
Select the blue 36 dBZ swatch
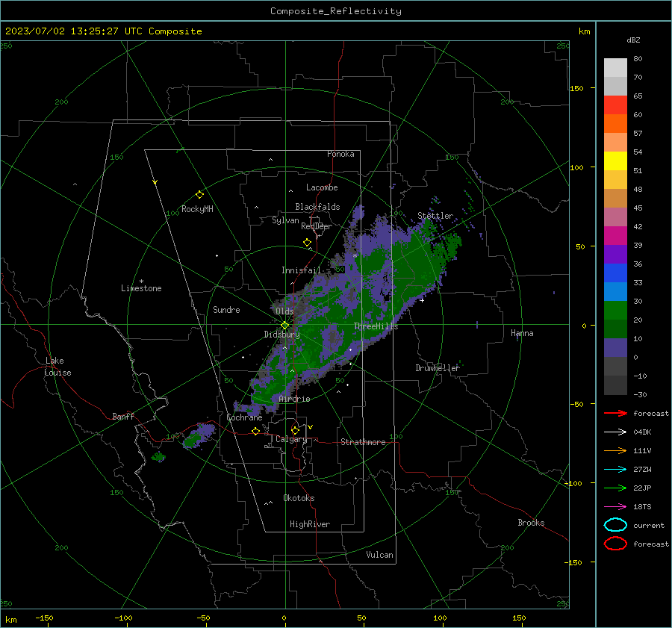coord(615,273)
